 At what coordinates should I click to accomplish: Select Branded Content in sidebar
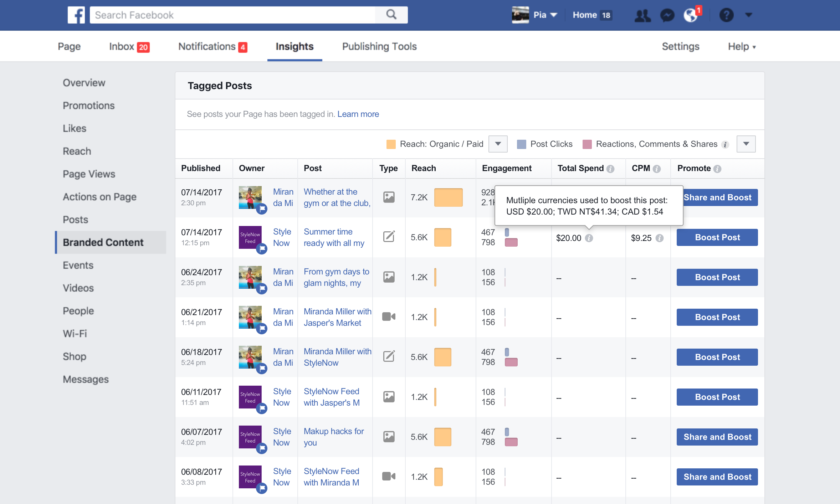click(111, 242)
